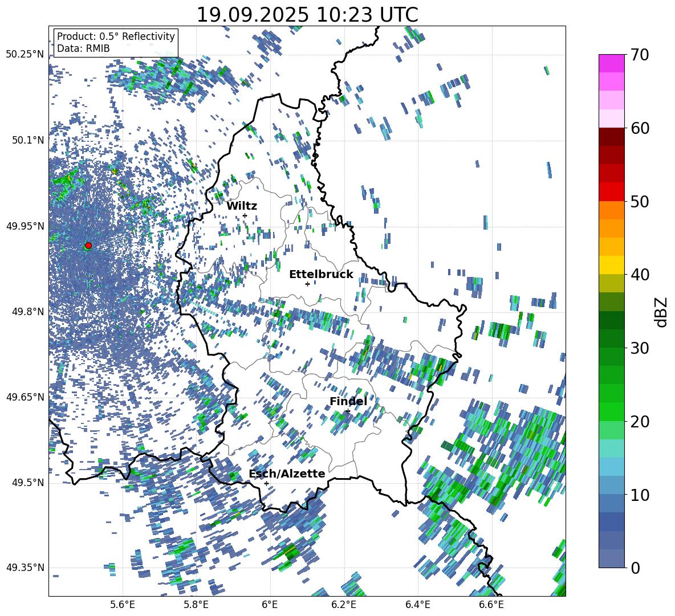This screenshot has width=675, height=616.
Task: Click the 'Product: 0.5° Reflectivity' text
Action: pos(116,36)
